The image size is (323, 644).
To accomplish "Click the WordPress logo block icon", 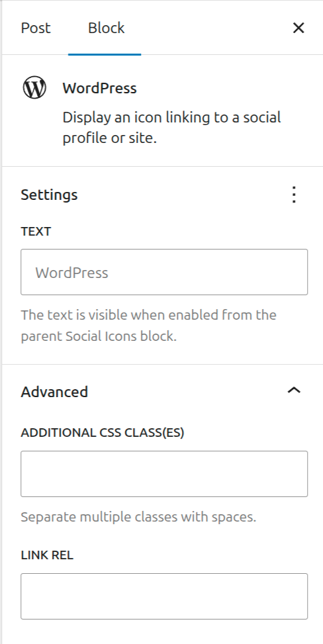I will pos(34,87).
